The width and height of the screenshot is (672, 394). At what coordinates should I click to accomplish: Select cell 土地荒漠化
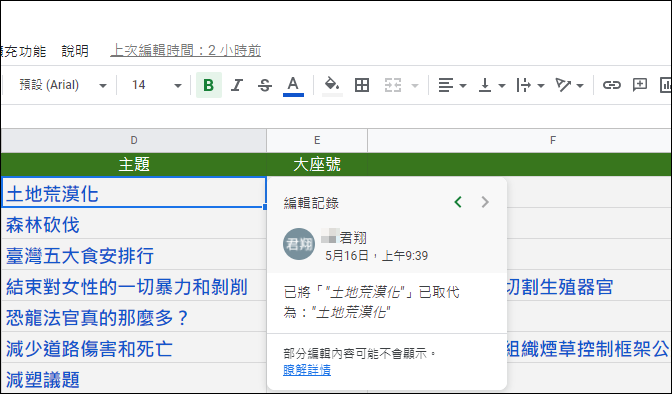coord(134,192)
